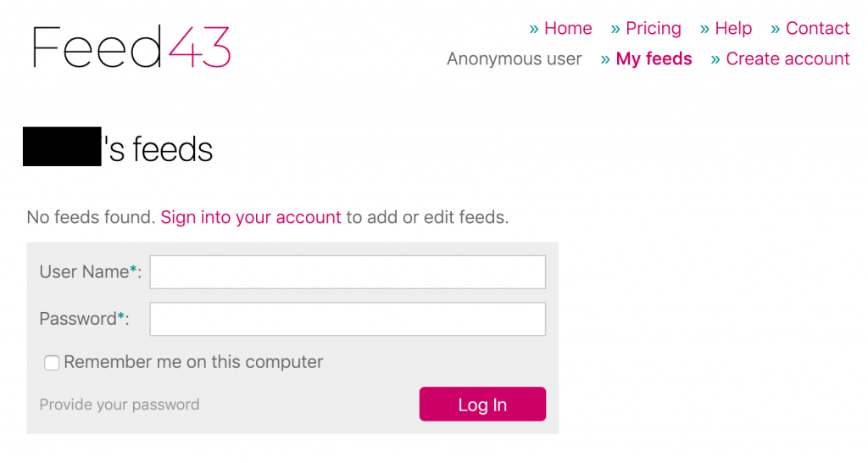The image size is (868, 463).
Task: Go to the Pricing page
Action: pyautogui.click(x=654, y=28)
